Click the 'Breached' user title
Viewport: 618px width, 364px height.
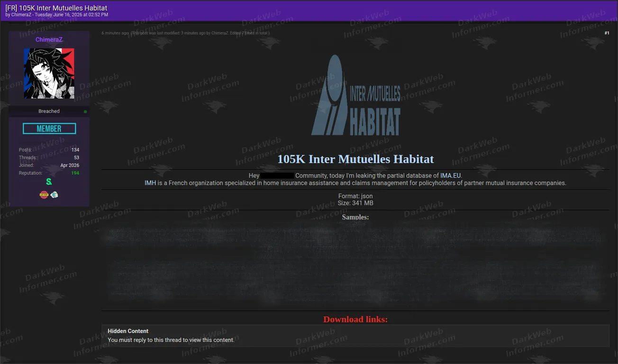[x=49, y=111]
